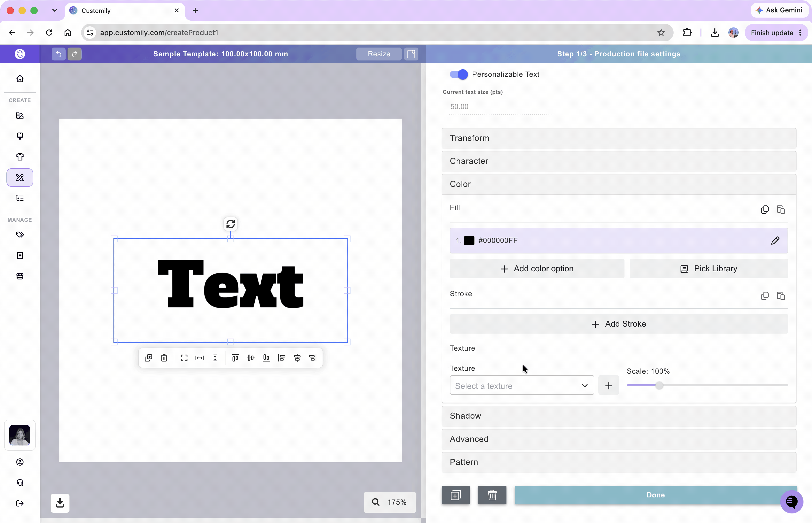Delete the element using floating toolbar trash icon
The image size is (812, 523).
click(x=164, y=358)
